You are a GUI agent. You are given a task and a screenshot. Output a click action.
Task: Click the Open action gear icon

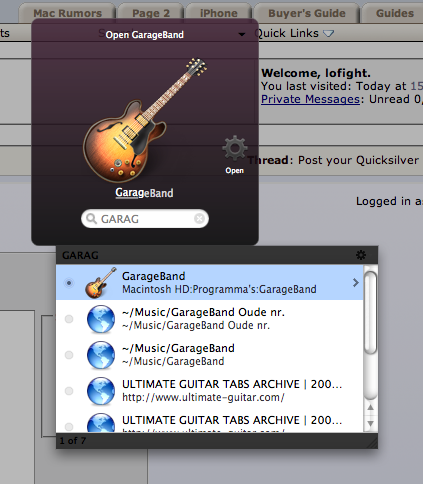235,148
